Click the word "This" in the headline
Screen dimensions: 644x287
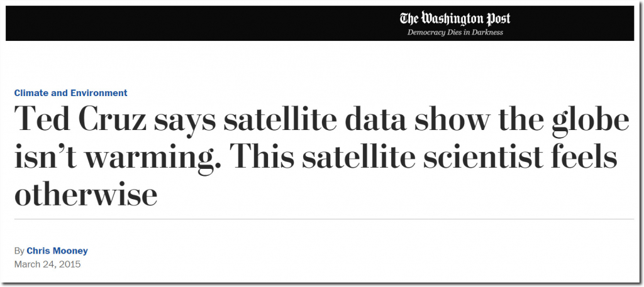pyautogui.click(x=260, y=156)
